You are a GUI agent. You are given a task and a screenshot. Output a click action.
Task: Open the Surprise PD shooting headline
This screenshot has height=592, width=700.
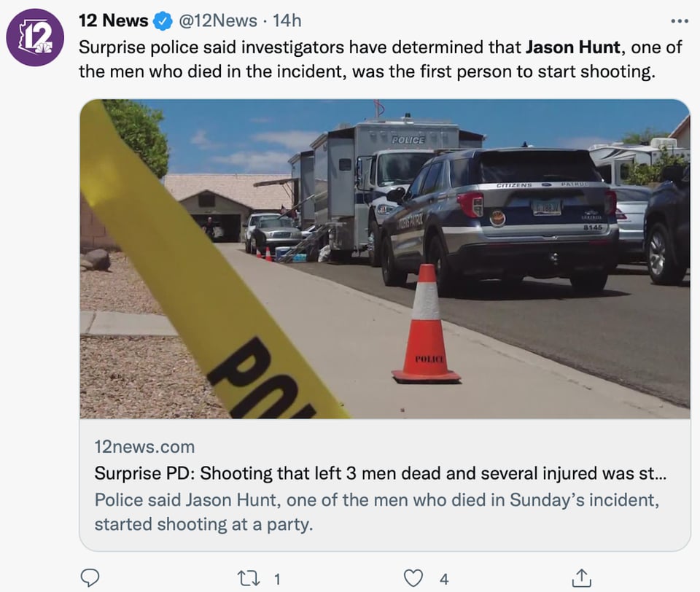pos(381,473)
